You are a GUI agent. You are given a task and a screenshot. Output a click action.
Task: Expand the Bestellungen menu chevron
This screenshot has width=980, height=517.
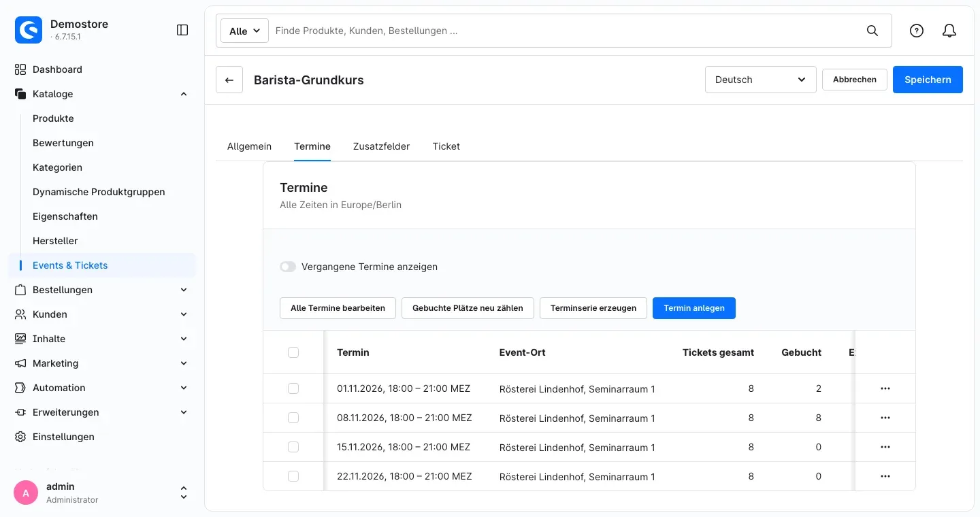pos(184,290)
